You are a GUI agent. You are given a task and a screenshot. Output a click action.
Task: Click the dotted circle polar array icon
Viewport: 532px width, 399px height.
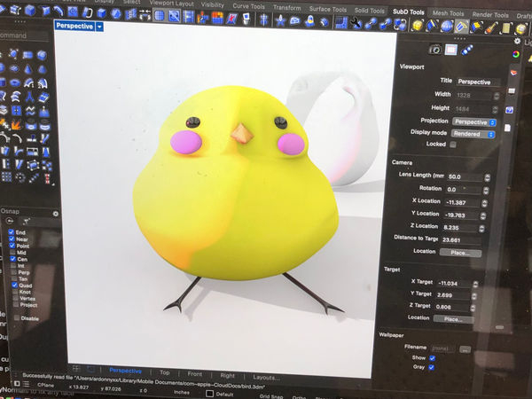click(x=20, y=177)
